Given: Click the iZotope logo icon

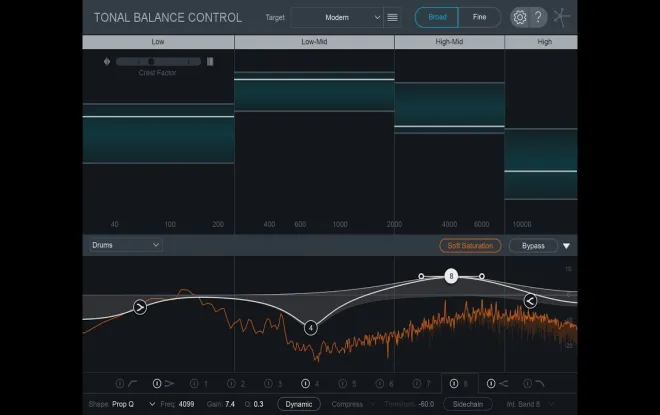Looking at the screenshot, I should coord(562,17).
